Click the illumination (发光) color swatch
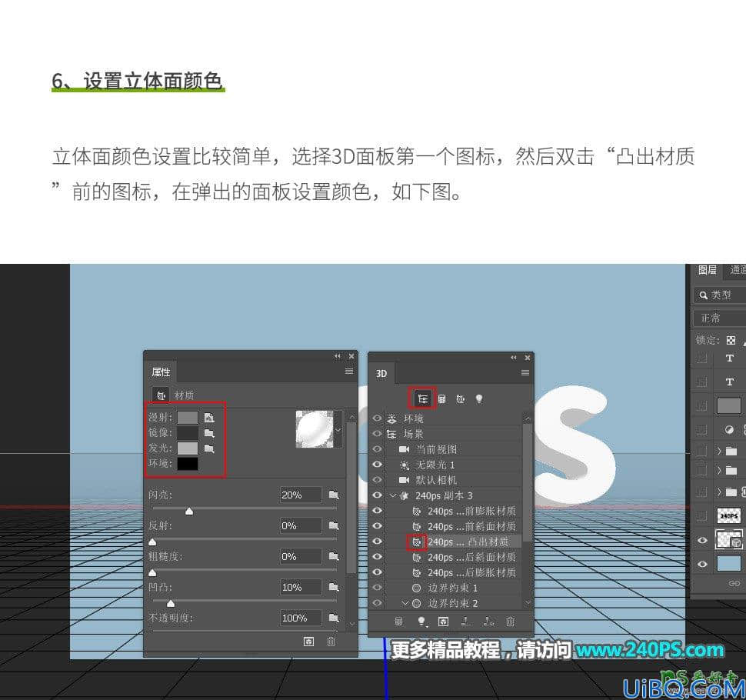The height and width of the screenshot is (700, 746). pos(188,448)
